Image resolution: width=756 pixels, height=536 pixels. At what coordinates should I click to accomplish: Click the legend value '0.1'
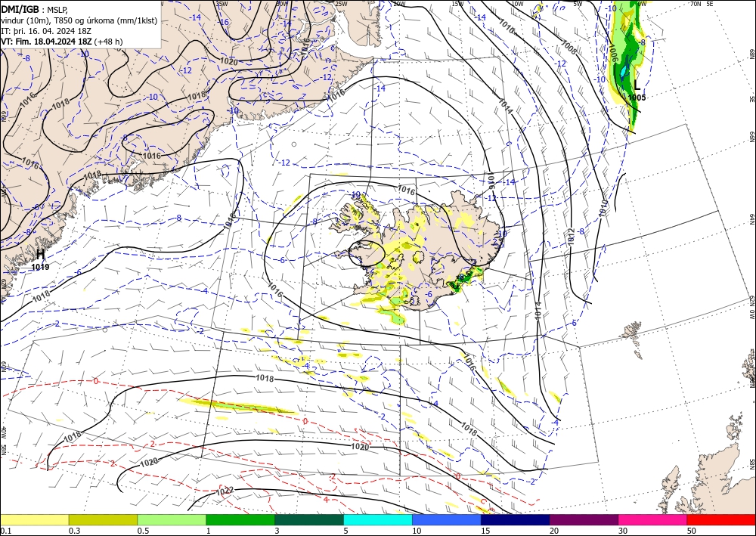(x=5, y=531)
